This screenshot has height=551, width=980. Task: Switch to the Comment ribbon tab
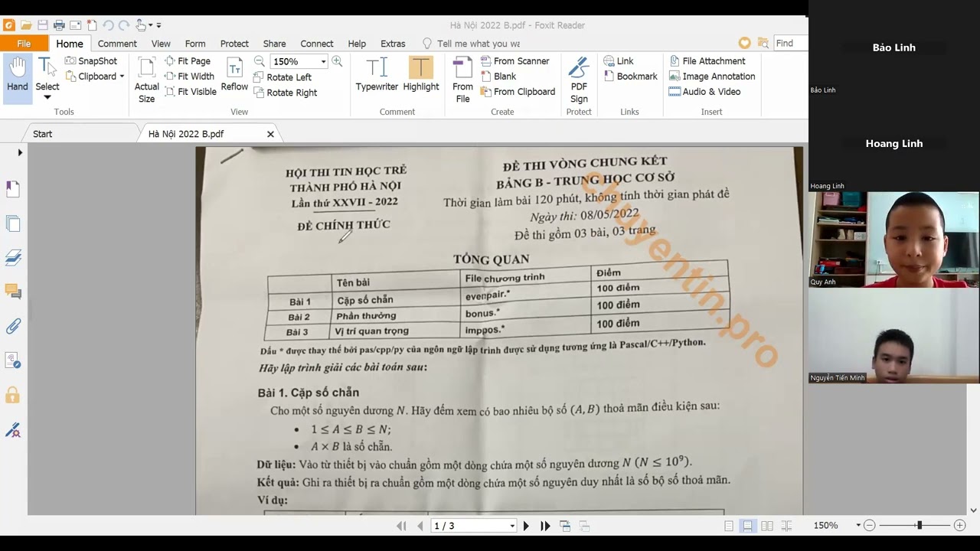click(117, 44)
